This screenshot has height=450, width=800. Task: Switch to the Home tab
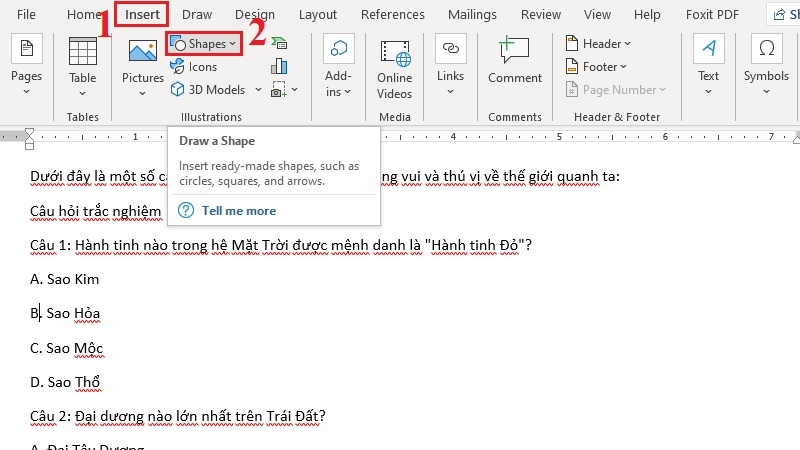84,14
